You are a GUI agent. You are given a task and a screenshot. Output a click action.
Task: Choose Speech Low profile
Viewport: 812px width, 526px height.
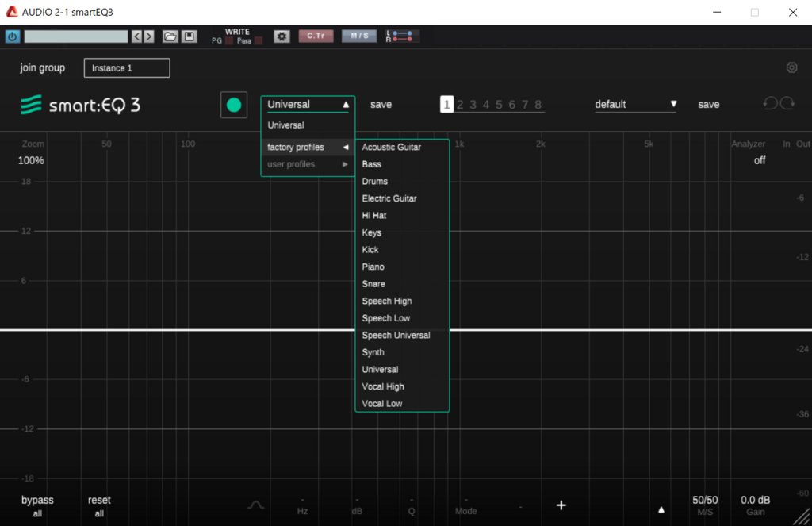click(x=402, y=318)
